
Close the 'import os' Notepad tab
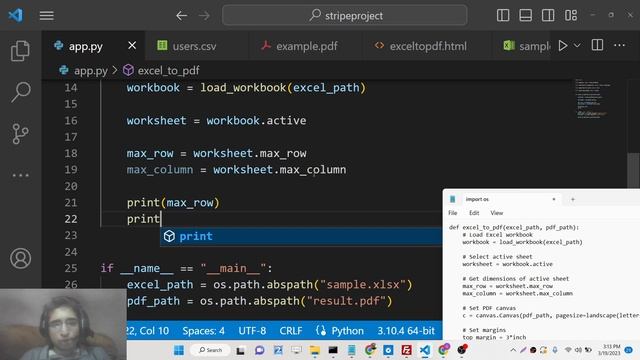click(554, 199)
